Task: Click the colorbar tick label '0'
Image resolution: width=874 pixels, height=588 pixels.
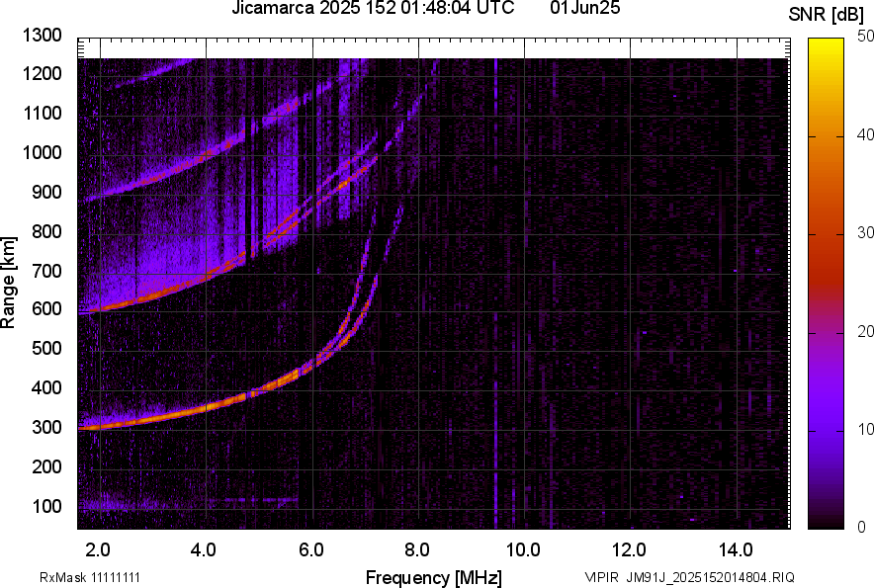Action: [862, 527]
